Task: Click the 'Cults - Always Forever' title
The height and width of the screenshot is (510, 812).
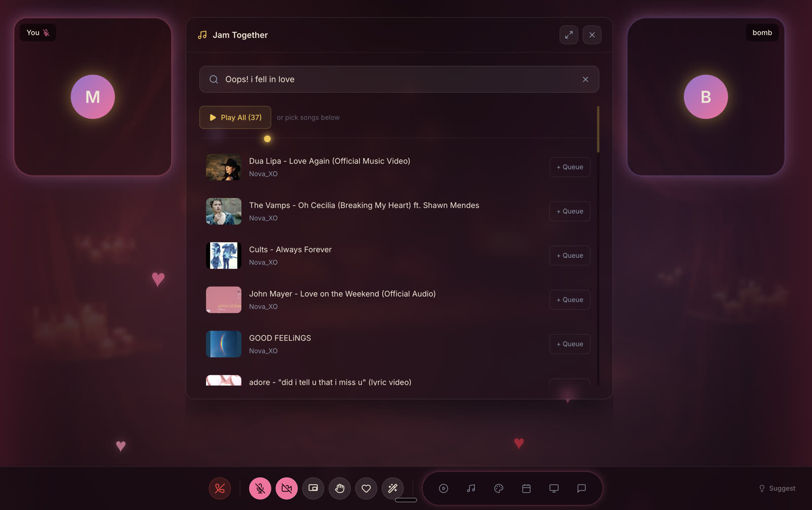Action: [290, 249]
